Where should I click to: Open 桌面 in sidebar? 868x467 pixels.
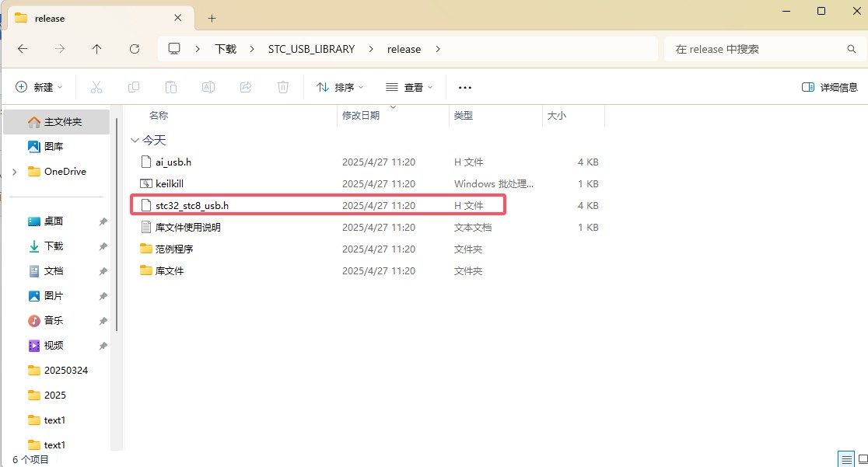53,221
